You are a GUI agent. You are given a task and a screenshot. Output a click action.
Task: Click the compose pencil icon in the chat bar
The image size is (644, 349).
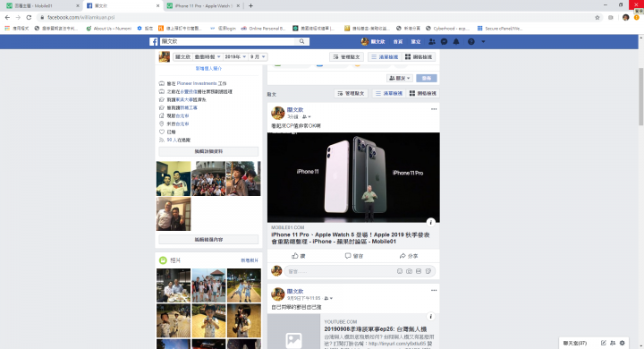pos(604,343)
